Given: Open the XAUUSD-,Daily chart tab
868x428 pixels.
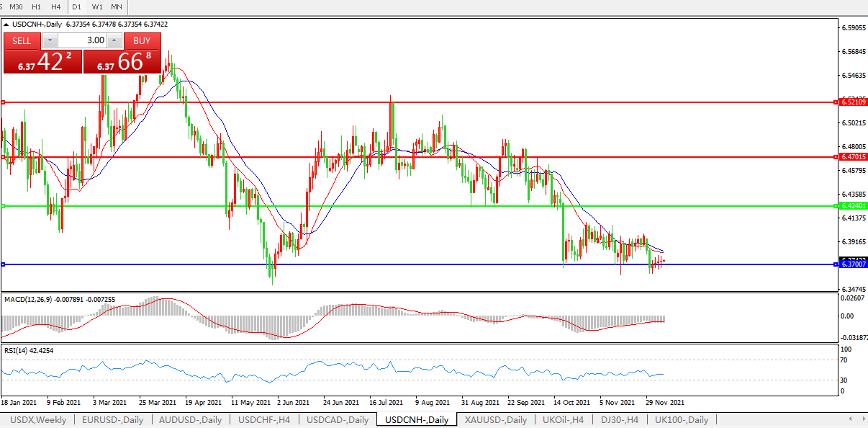Looking at the screenshot, I should click(x=495, y=419).
